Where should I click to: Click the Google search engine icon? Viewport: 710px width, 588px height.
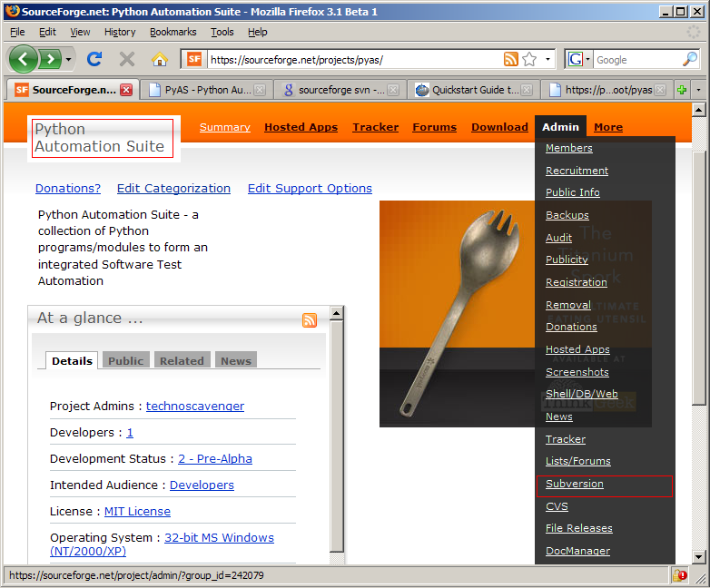(x=576, y=59)
